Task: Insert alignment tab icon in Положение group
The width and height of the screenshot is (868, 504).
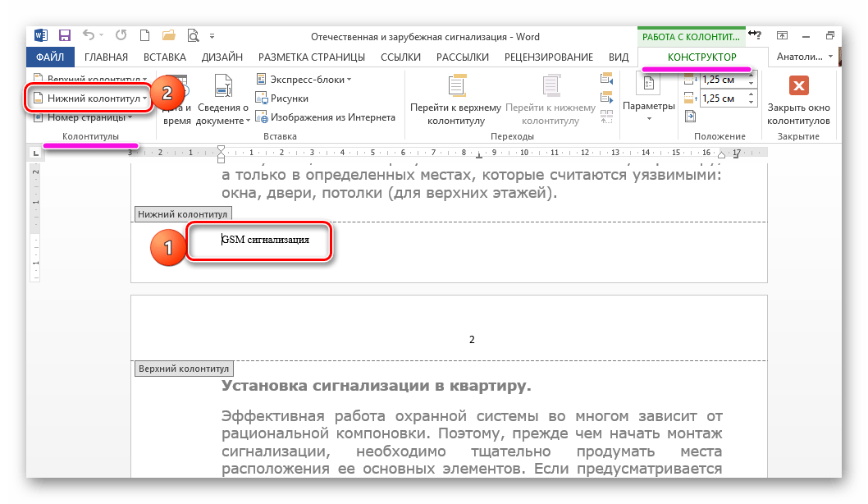Action: 689,117
